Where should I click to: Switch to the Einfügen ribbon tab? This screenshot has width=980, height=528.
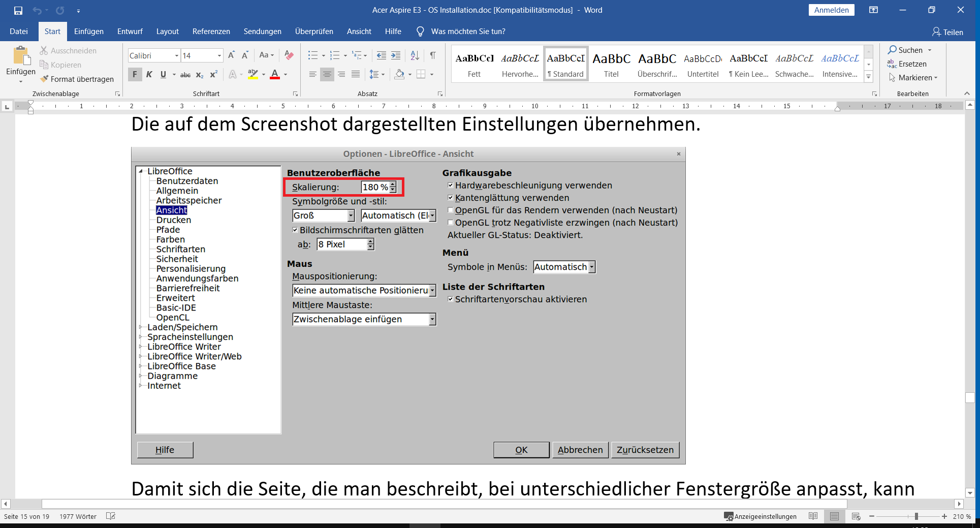click(89, 32)
